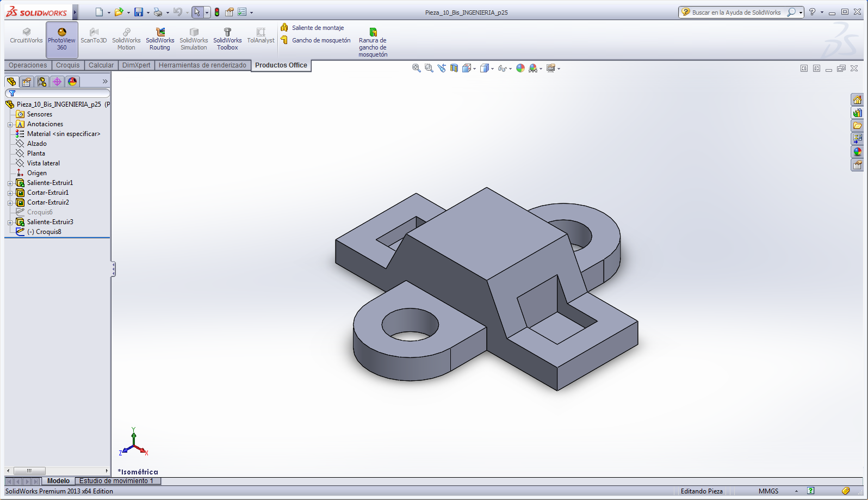The width and height of the screenshot is (868, 500).
Task: Click the Rebuild traffic light icon
Action: [x=217, y=12]
